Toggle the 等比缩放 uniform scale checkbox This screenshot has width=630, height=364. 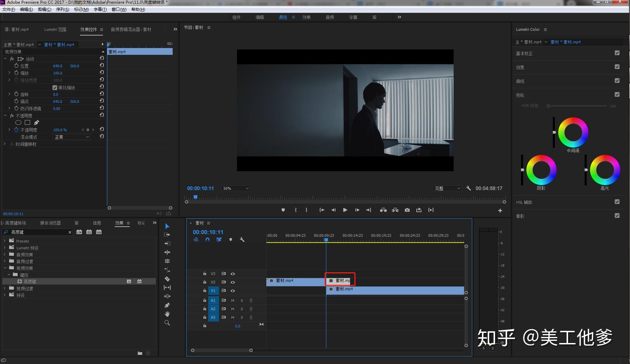[x=55, y=88]
